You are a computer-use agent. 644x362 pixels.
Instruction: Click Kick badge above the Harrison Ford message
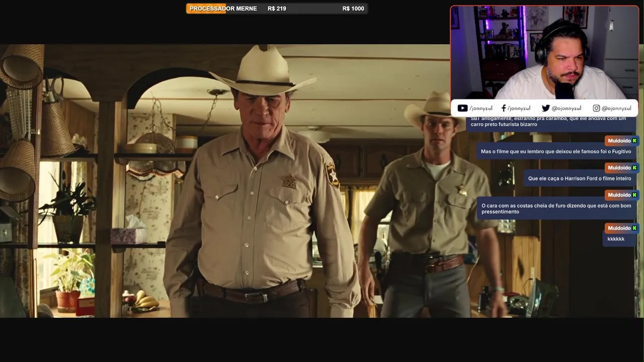tap(634, 168)
